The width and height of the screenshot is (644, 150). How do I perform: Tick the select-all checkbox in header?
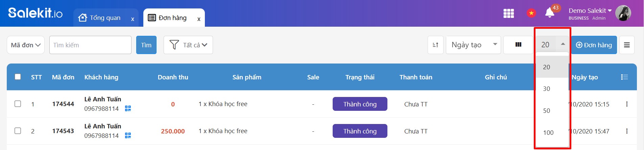(18, 77)
